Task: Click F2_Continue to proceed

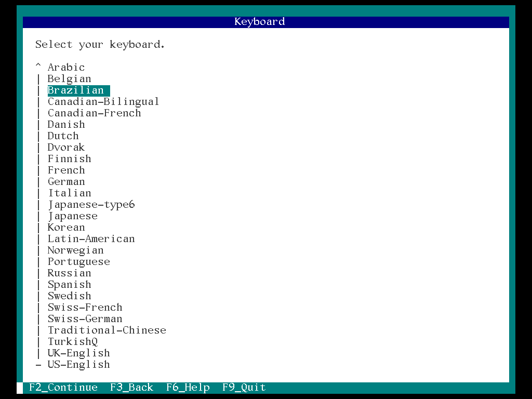Action: [63, 388]
